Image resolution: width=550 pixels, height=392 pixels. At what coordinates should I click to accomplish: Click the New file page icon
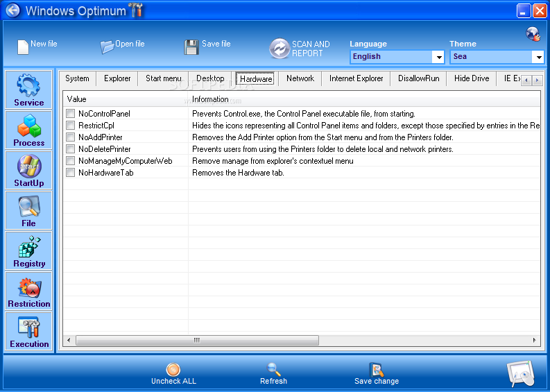pyautogui.click(x=23, y=47)
